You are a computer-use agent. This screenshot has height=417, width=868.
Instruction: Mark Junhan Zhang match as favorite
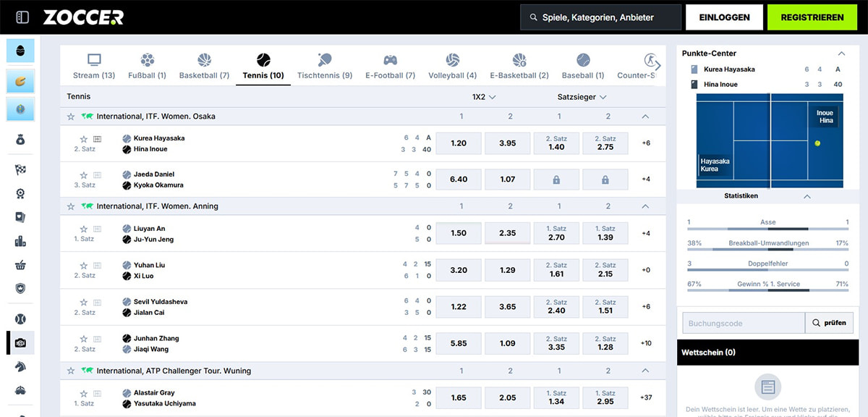83,339
